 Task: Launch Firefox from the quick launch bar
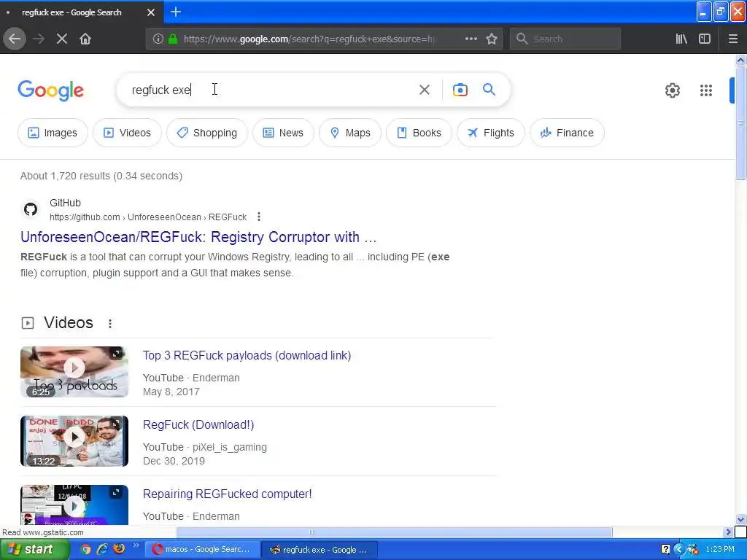click(x=119, y=549)
